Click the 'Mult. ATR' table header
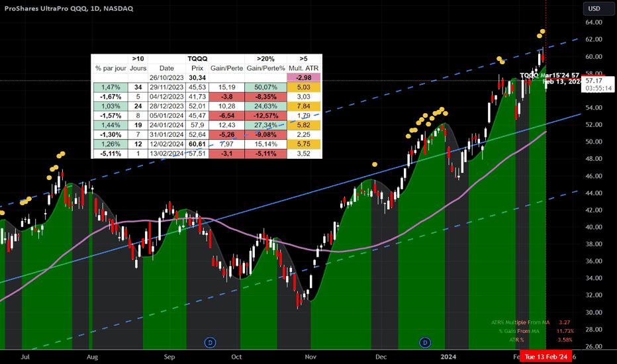Image resolution: width=617 pixels, height=364 pixels. pos(304,68)
